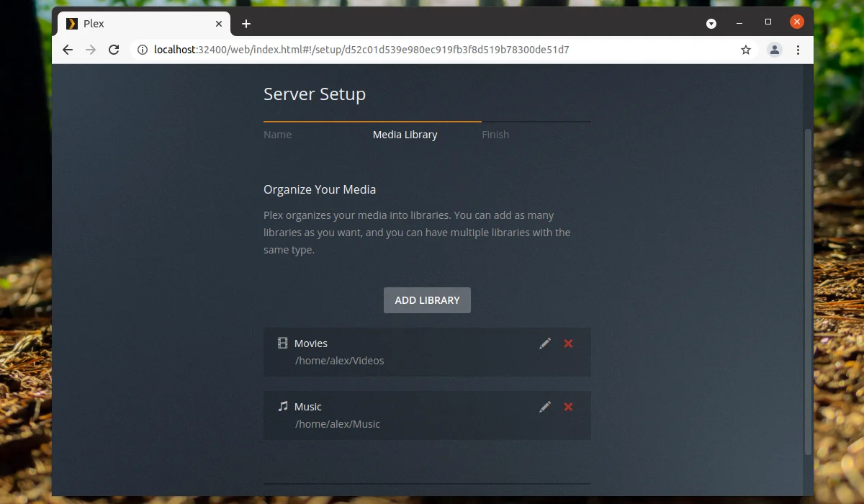Click the page vertical scrollbar
This screenshot has width=864, height=504.
pyautogui.click(x=808, y=292)
